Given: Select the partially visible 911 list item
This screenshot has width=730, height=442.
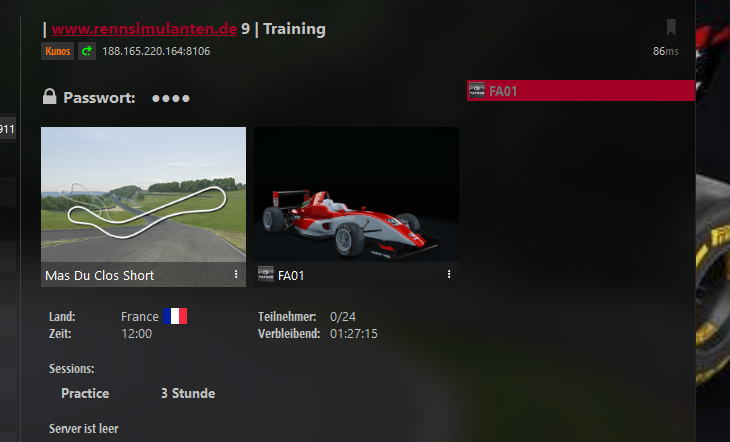Looking at the screenshot, I should [x=8, y=129].
